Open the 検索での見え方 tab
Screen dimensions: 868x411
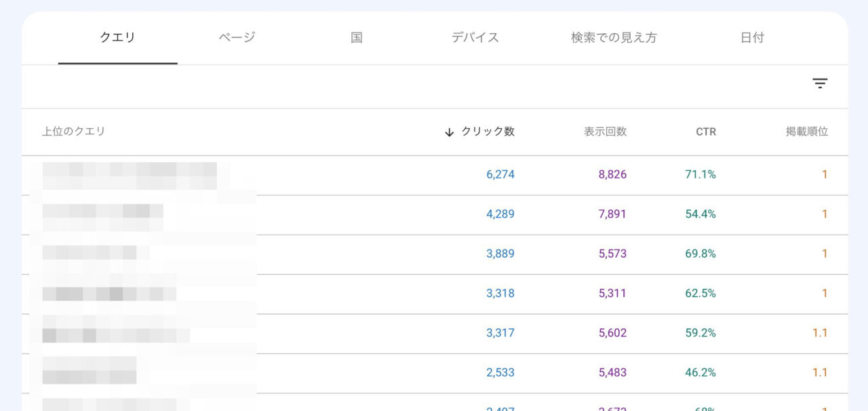(x=614, y=38)
